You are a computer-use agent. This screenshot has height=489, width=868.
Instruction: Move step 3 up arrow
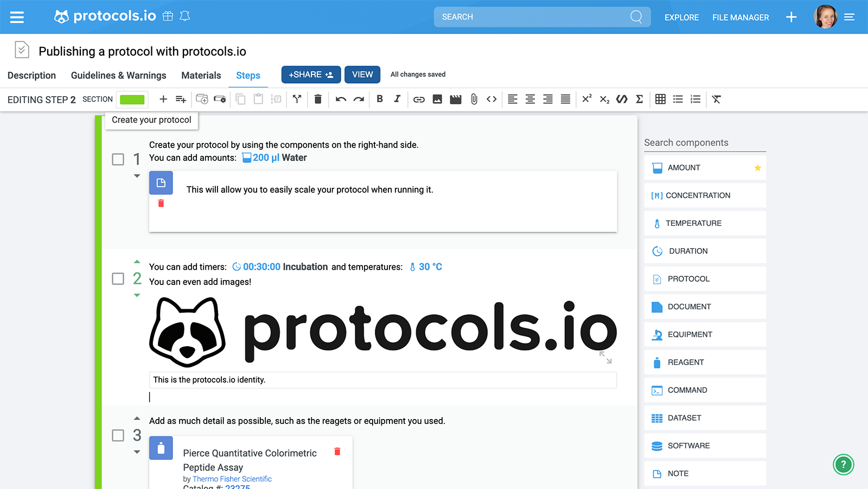tap(137, 418)
